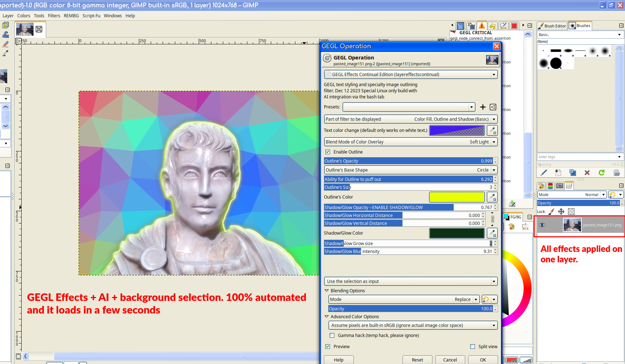Change Part of filter to be displayed

pos(411,119)
